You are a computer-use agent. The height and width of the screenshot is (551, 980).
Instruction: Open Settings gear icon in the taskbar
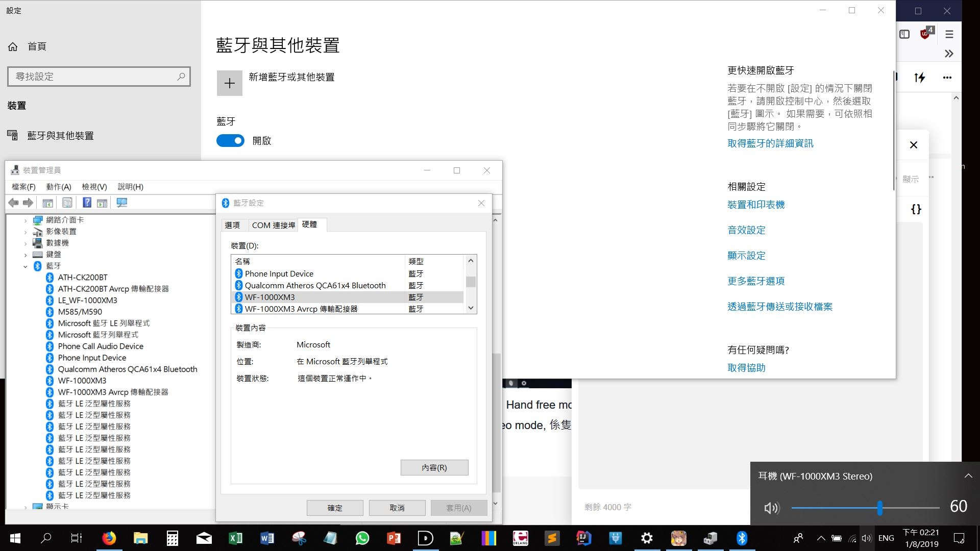click(x=647, y=538)
